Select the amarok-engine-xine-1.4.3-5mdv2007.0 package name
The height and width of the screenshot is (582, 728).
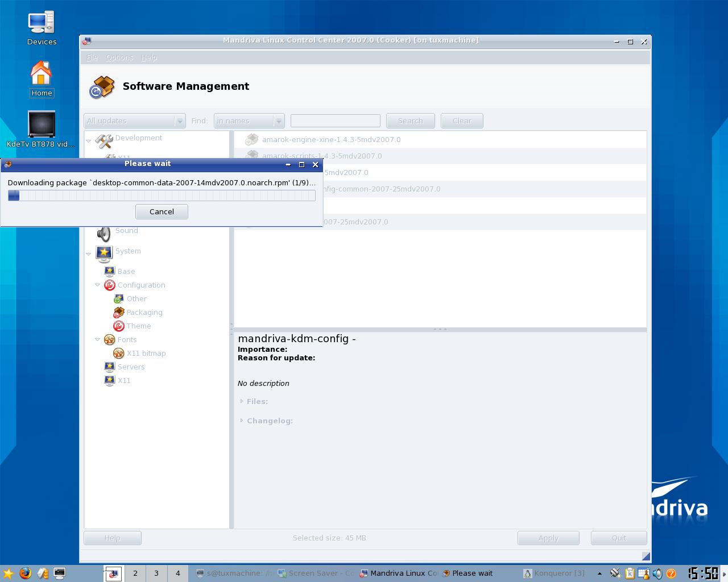[x=332, y=139]
